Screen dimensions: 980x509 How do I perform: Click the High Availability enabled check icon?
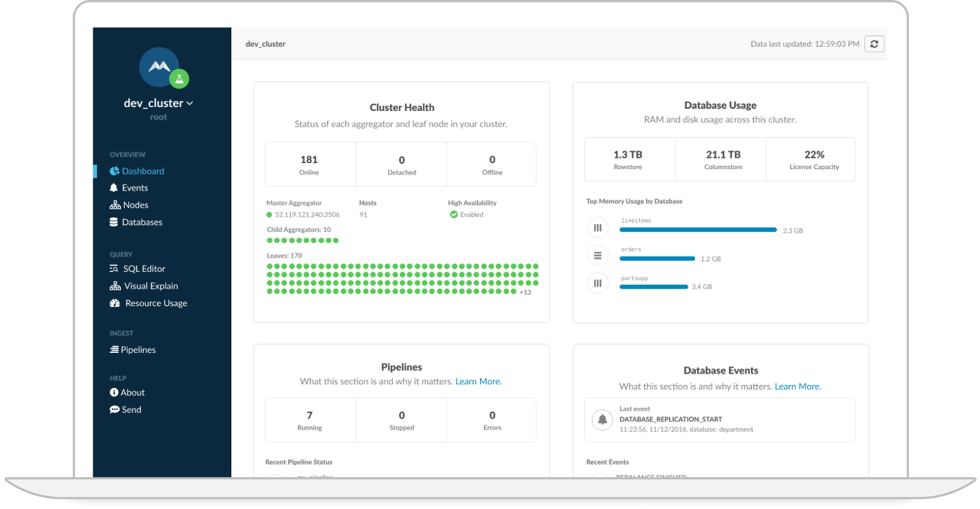click(454, 215)
